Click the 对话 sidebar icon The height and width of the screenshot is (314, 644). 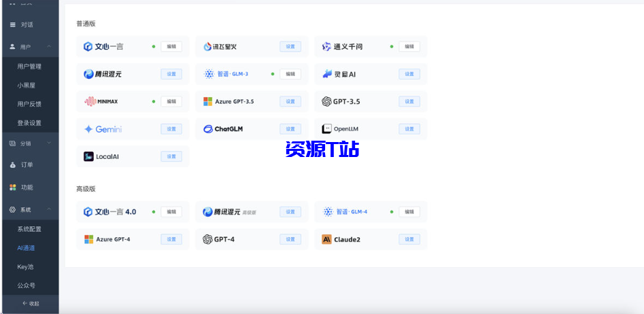pyautogui.click(x=13, y=24)
